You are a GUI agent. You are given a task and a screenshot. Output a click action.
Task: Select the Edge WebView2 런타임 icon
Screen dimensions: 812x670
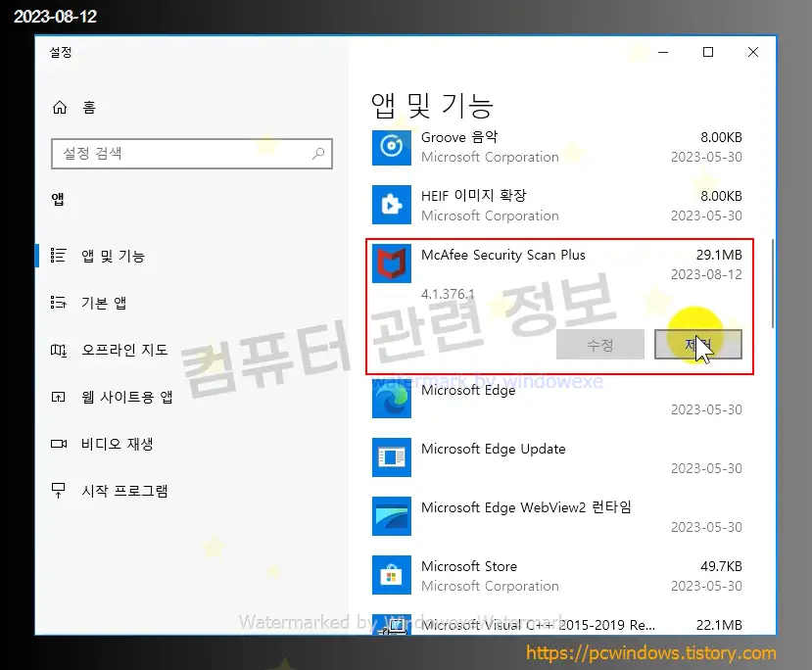click(x=392, y=516)
